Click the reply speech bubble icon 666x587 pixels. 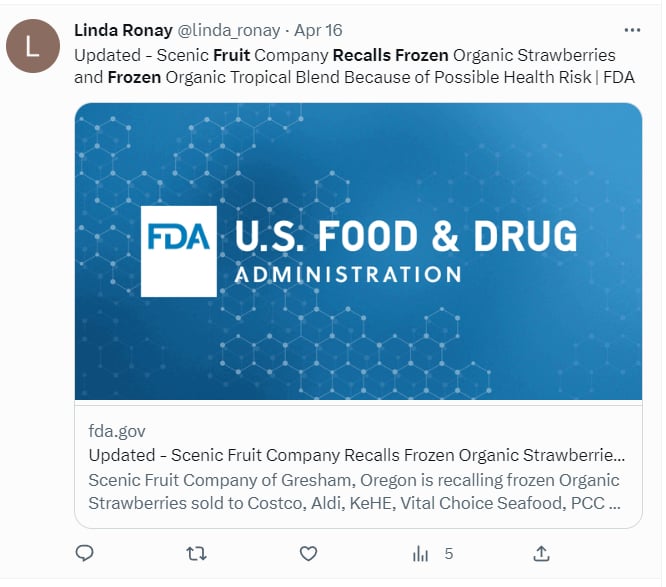(85, 553)
